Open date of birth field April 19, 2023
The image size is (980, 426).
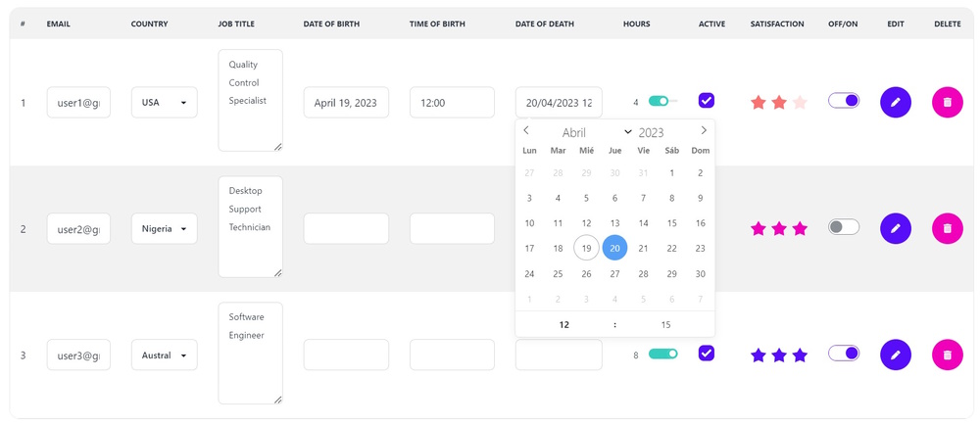(346, 103)
